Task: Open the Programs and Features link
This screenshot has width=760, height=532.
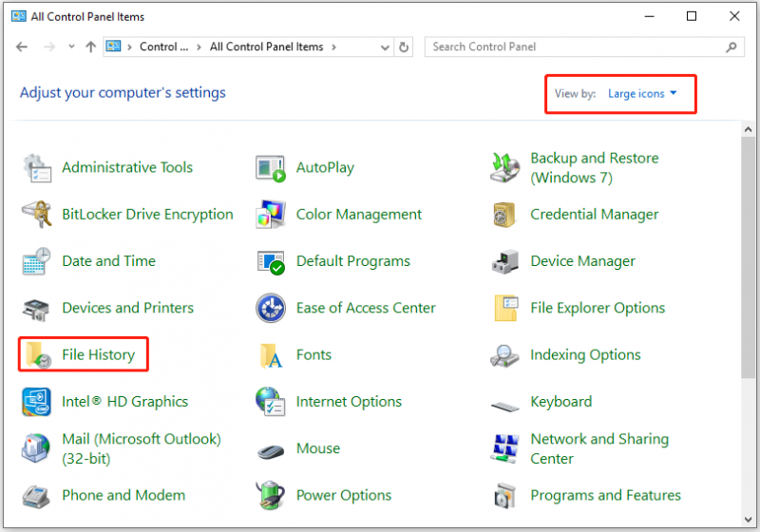Action: [x=605, y=495]
